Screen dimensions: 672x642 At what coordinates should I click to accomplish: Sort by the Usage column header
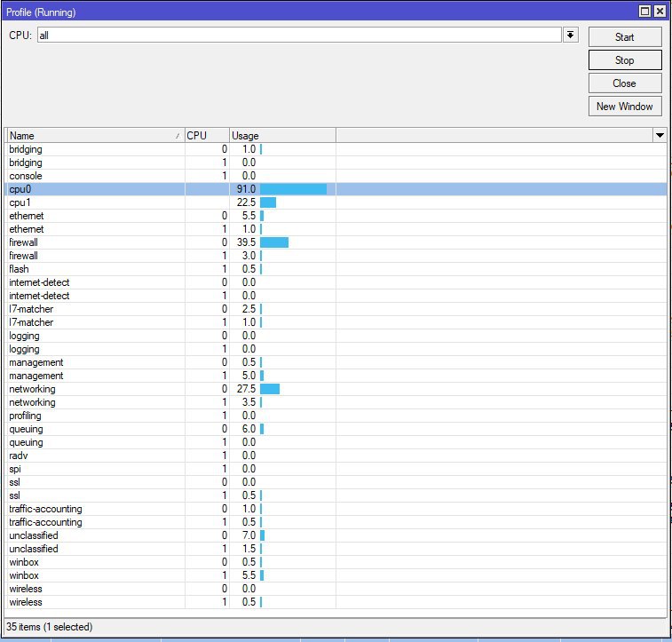point(282,136)
